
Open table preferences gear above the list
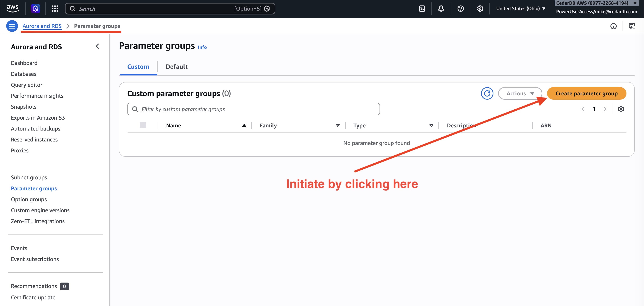tap(621, 109)
